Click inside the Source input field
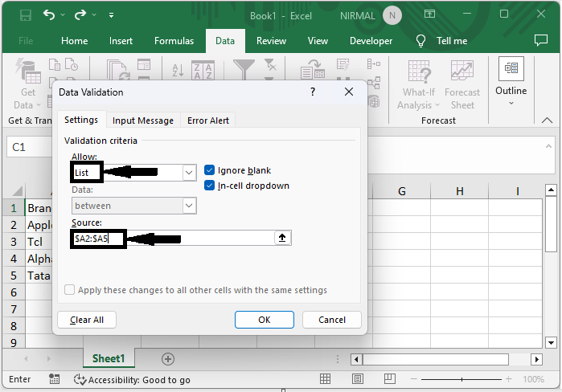Screen dimensions: 562x392 coord(173,238)
